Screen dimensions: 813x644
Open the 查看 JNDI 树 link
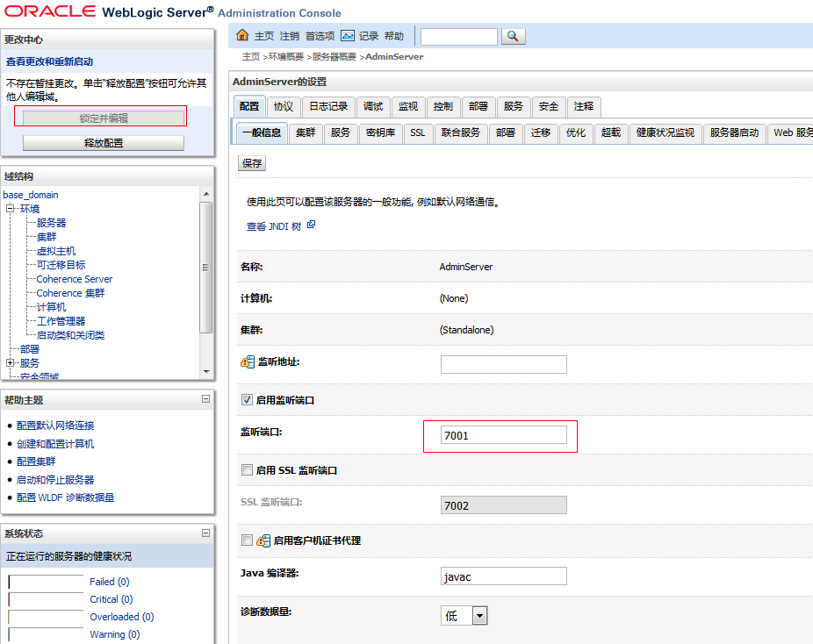click(x=274, y=226)
